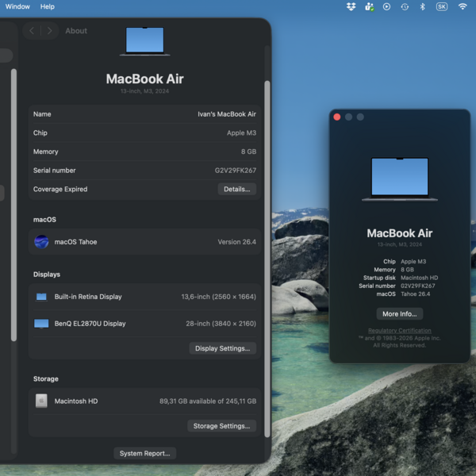Click the coverage Details... button

click(236, 190)
